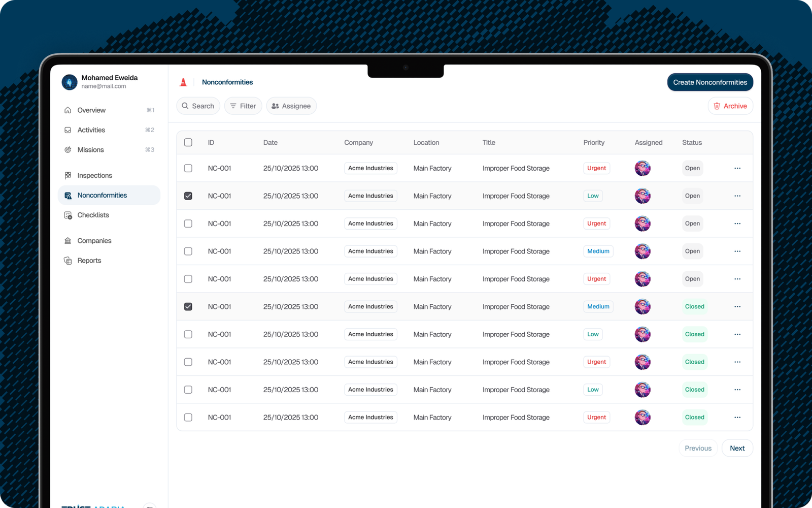The image size is (812, 508).
Task: Click assignee avatar in Low Open row
Action: pos(642,196)
